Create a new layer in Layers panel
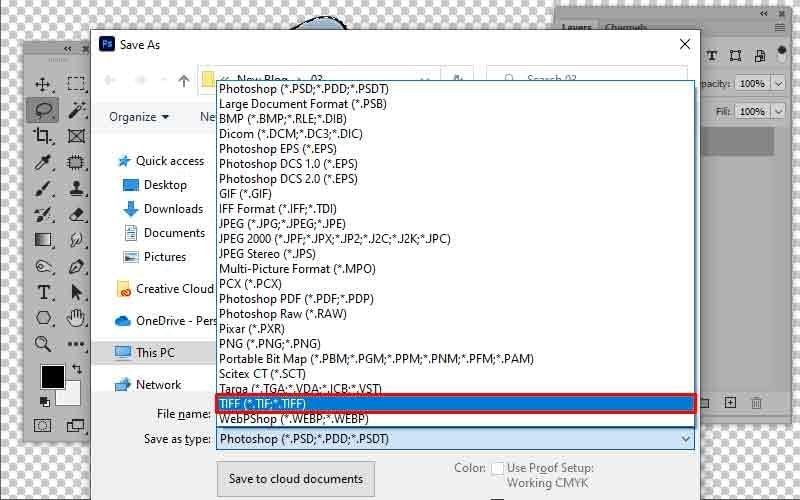Viewport: 800px width, 500px height. [x=730, y=403]
